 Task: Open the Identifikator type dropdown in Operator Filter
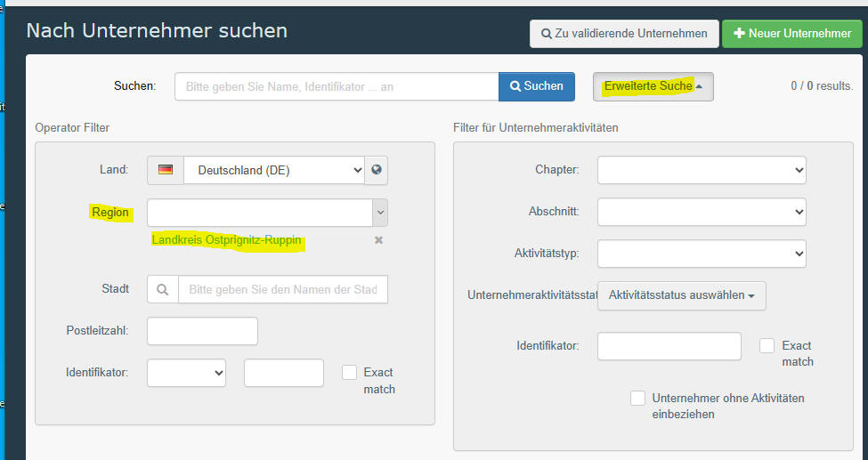pyautogui.click(x=187, y=373)
